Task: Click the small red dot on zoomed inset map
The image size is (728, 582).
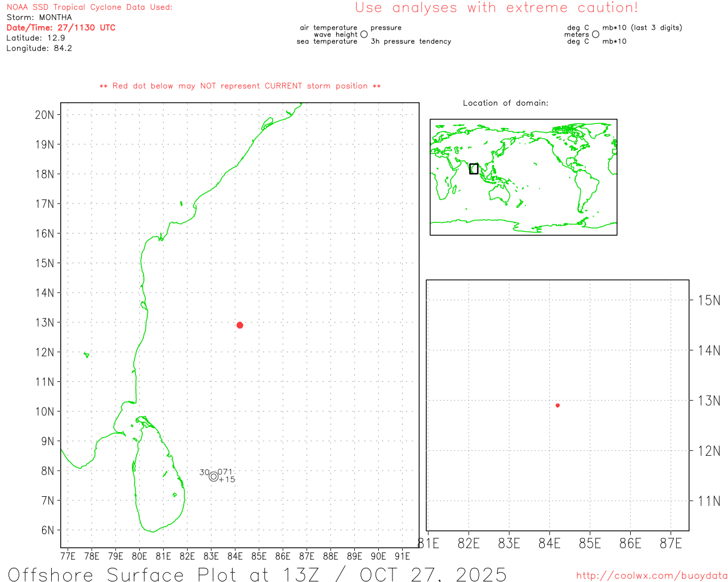Action: (557, 405)
